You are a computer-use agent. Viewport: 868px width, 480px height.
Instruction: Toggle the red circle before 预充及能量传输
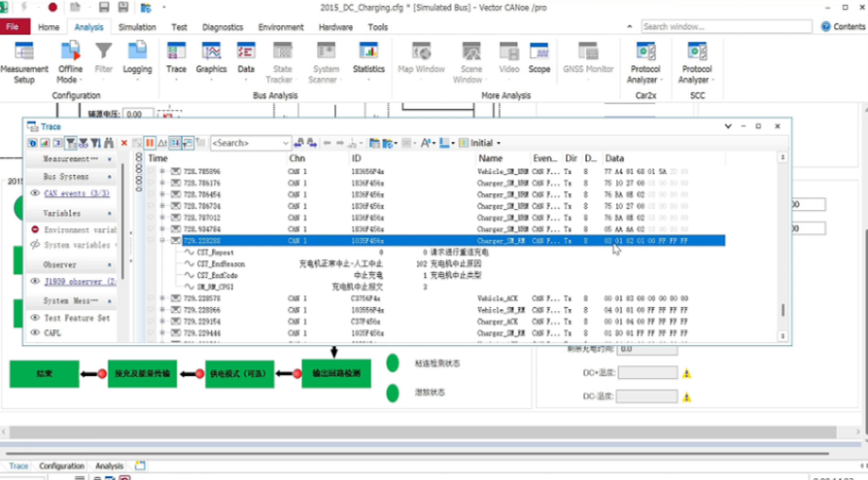click(x=102, y=374)
